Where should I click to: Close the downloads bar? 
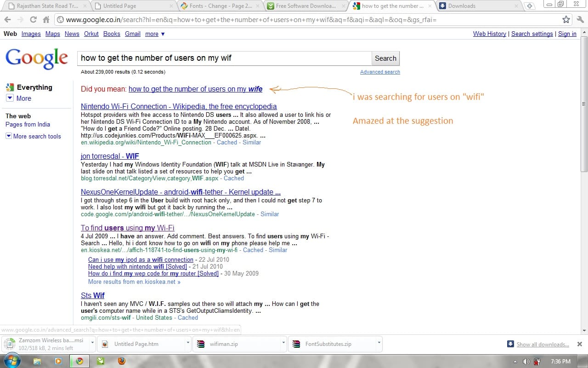tap(580, 344)
